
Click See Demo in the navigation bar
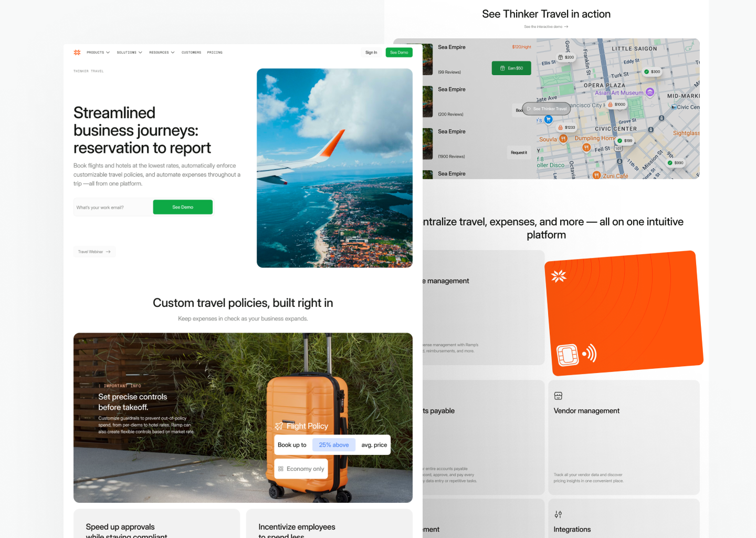(399, 53)
